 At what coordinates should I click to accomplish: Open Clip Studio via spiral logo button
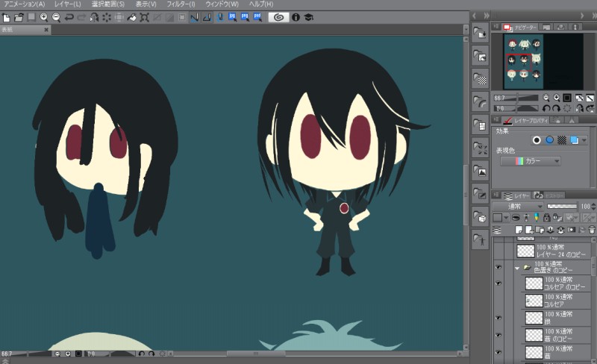[278, 17]
